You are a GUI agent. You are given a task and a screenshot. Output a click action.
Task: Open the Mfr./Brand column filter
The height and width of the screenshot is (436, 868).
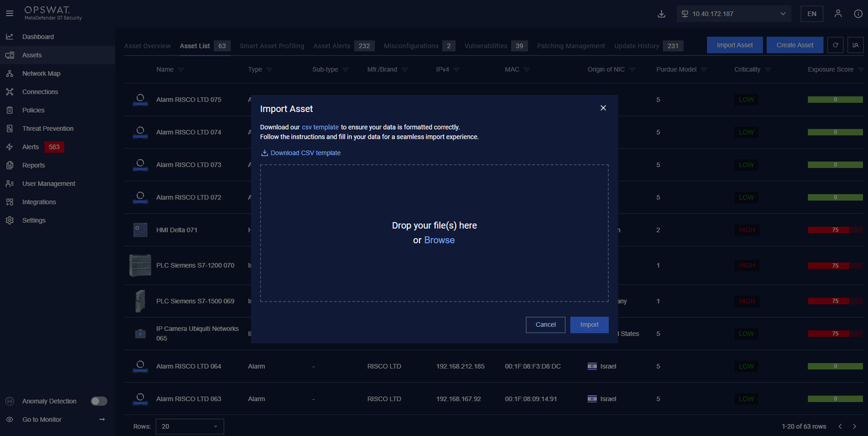point(404,70)
